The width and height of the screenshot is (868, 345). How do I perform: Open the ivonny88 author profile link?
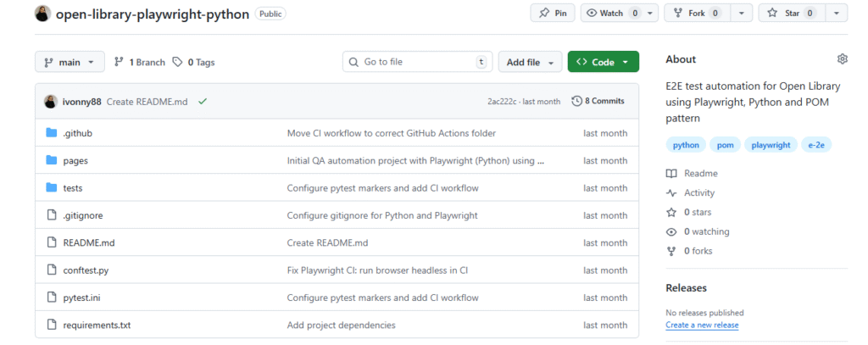pyautogui.click(x=82, y=102)
